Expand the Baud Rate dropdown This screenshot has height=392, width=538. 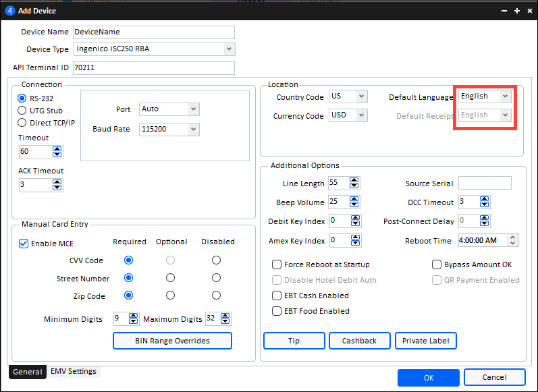click(x=194, y=129)
